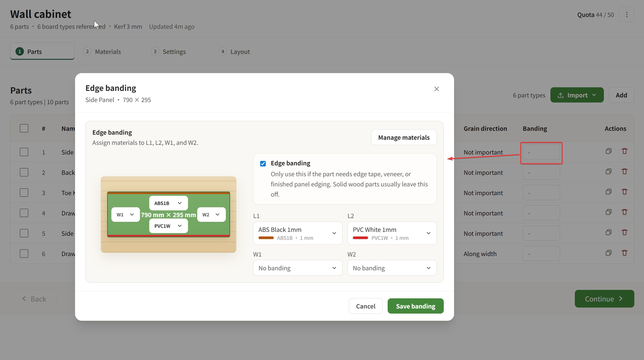Click the duplicate icon in row 3

pos(608,192)
